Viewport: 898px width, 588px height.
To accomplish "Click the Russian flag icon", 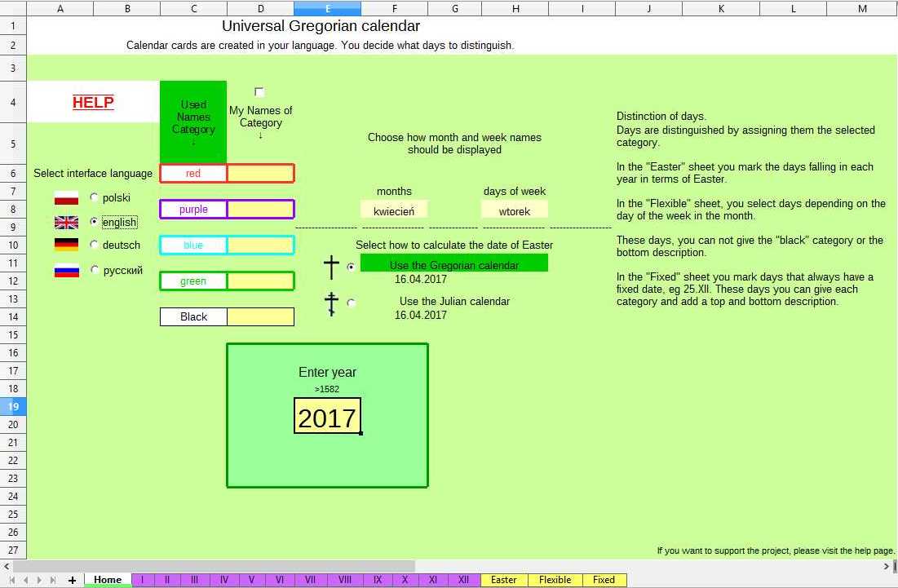I will tap(66, 271).
